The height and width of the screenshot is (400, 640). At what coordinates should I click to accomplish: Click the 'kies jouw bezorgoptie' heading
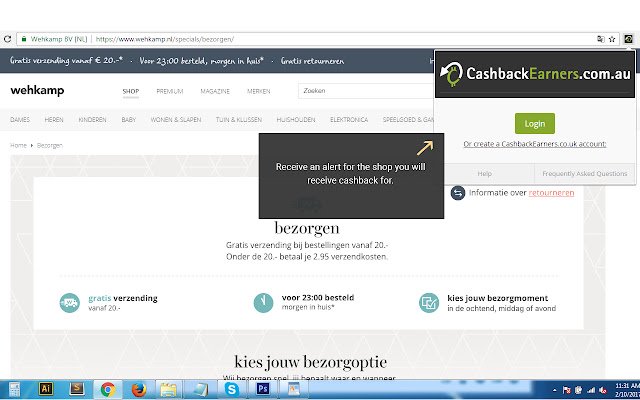click(x=310, y=362)
